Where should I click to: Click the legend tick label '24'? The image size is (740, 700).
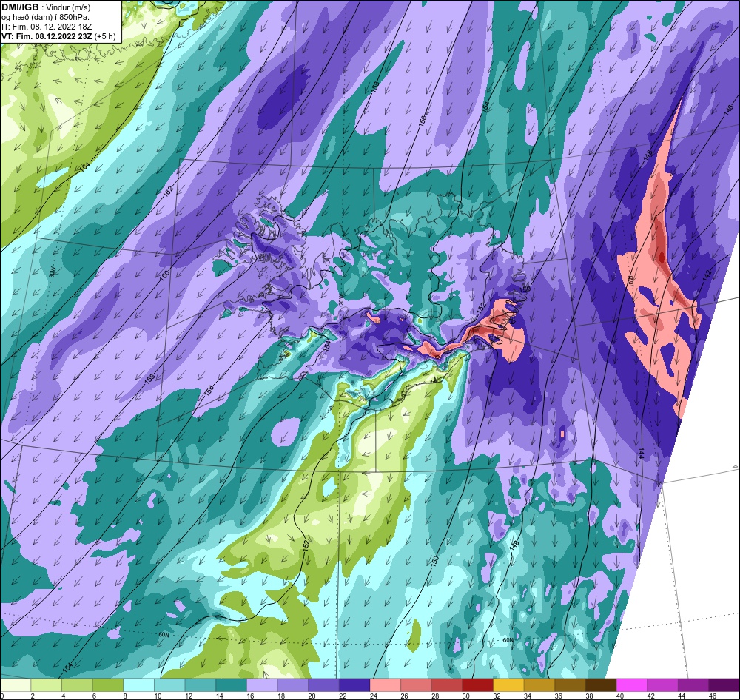point(373,696)
